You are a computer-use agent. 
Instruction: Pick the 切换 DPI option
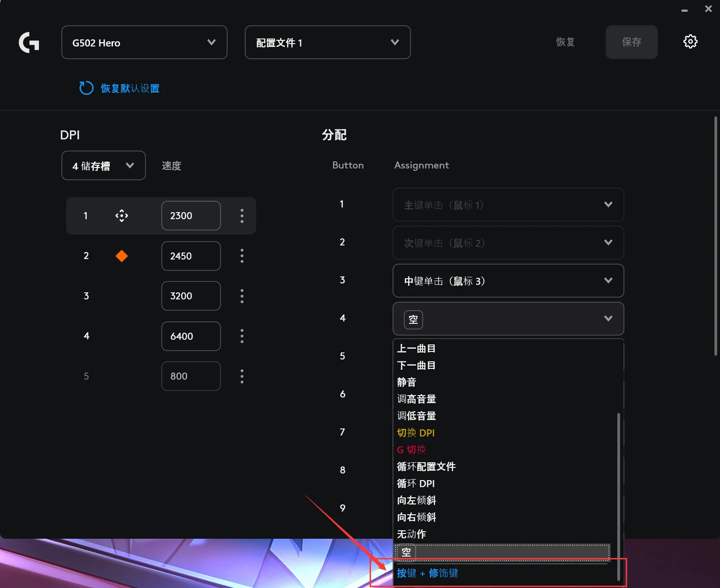tap(416, 433)
